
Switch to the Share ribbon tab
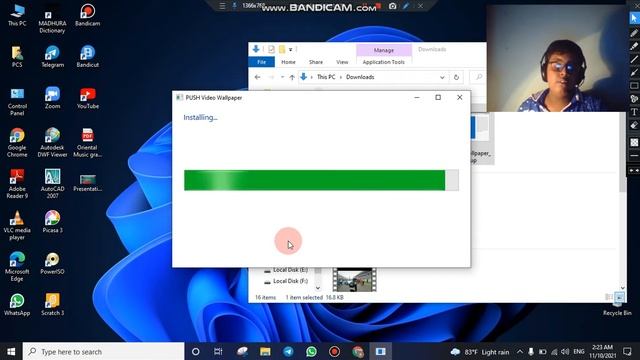pos(316,62)
